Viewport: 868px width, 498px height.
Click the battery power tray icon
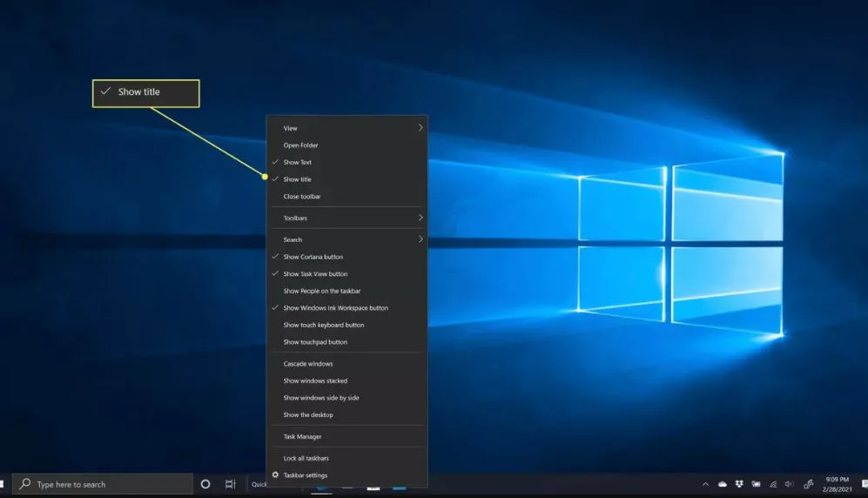pos(756,484)
